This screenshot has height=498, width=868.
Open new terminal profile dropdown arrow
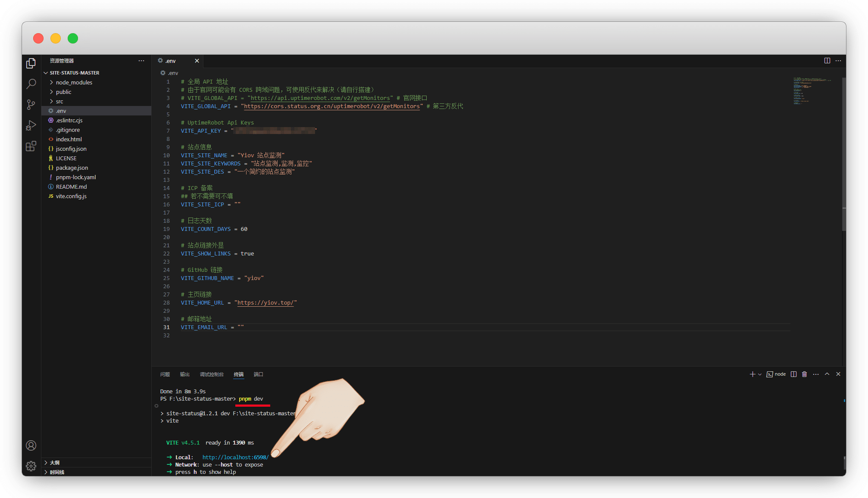point(760,375)
